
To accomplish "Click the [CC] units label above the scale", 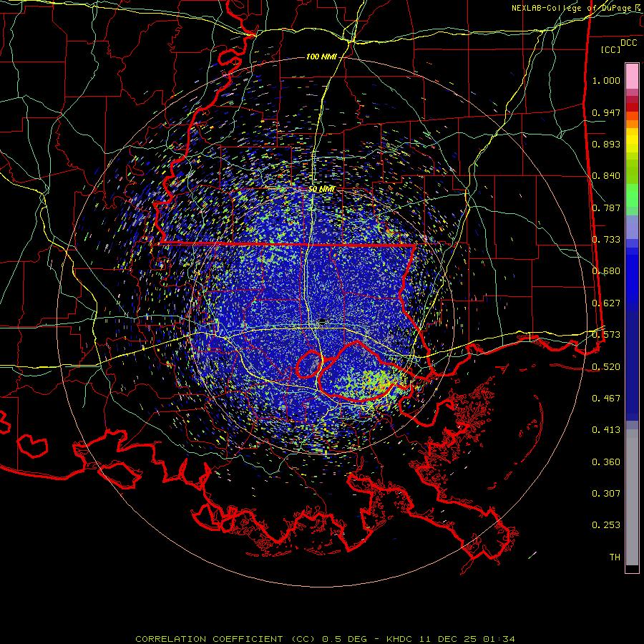I will 611,49.
